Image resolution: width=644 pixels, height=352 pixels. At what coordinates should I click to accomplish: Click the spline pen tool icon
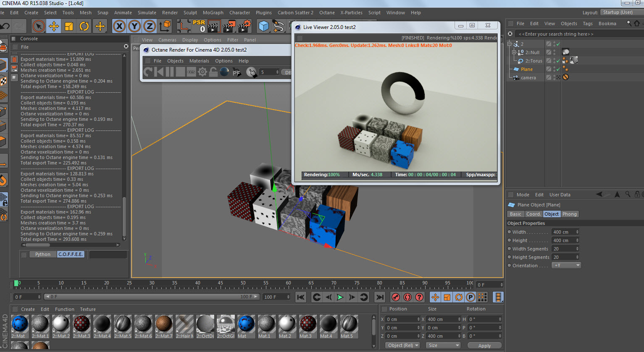[x=279, y=26]
